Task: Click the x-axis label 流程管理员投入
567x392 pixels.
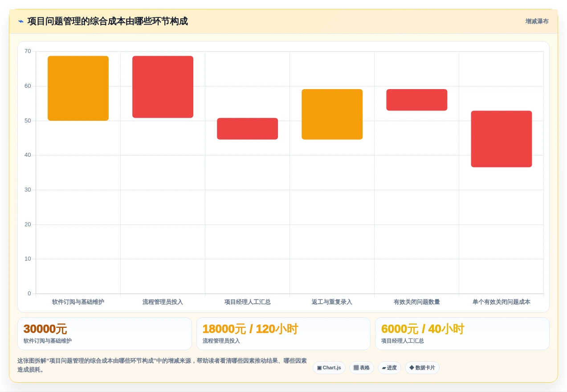Action: click(163, 302)
